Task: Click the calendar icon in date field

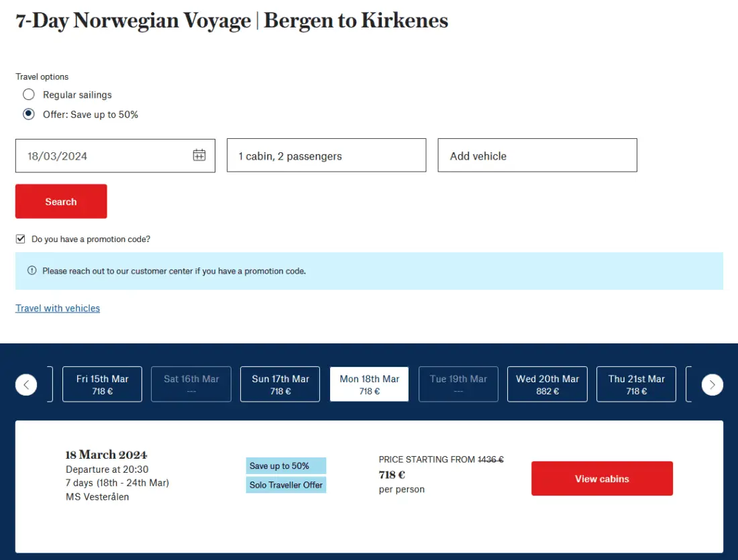Action: [x=199, y=156]
